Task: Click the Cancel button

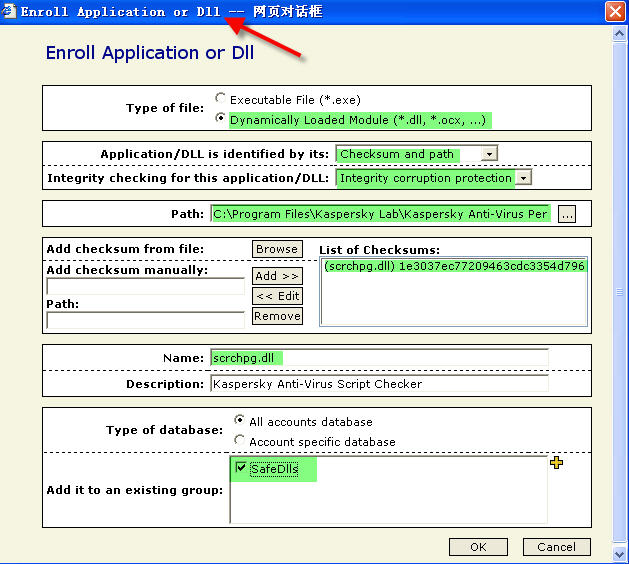Action: click(x=556, y=547)
